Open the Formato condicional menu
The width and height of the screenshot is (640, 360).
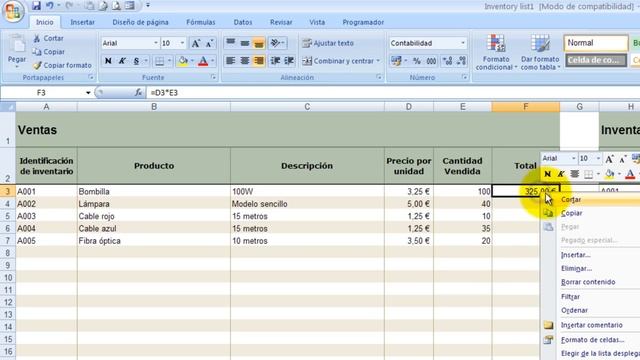pos(496,53)
